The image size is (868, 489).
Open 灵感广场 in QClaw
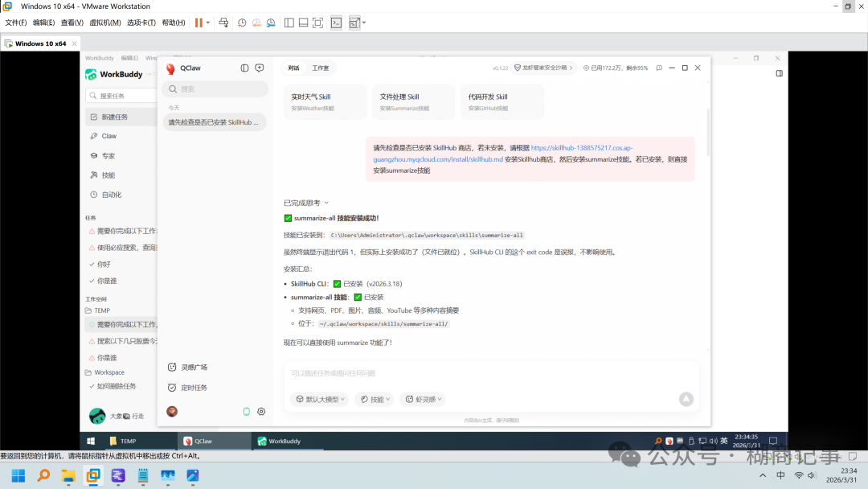tap(193, 366)
